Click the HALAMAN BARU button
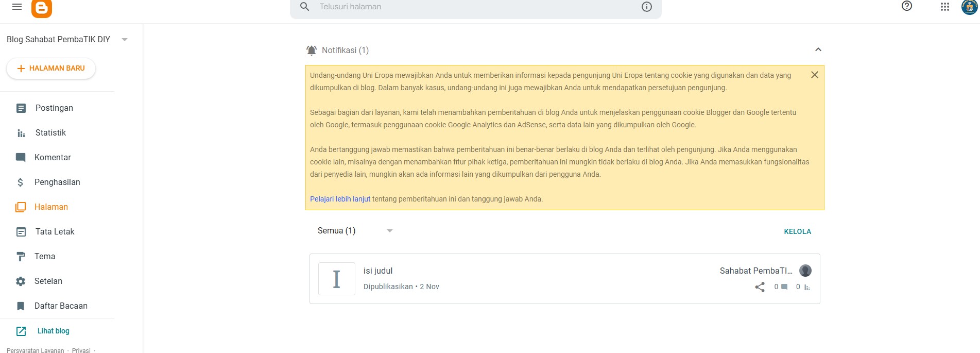Screen dimensions: 980x353 tap(51, 68)
